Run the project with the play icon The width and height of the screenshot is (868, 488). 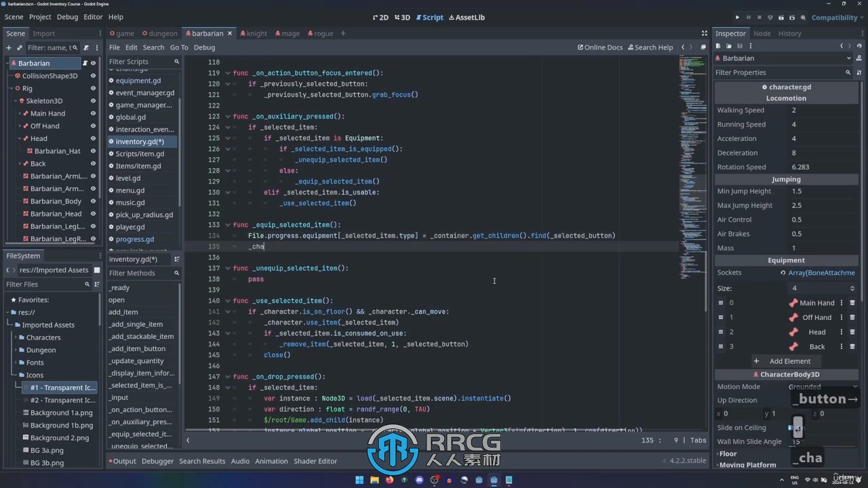[738, 18]
